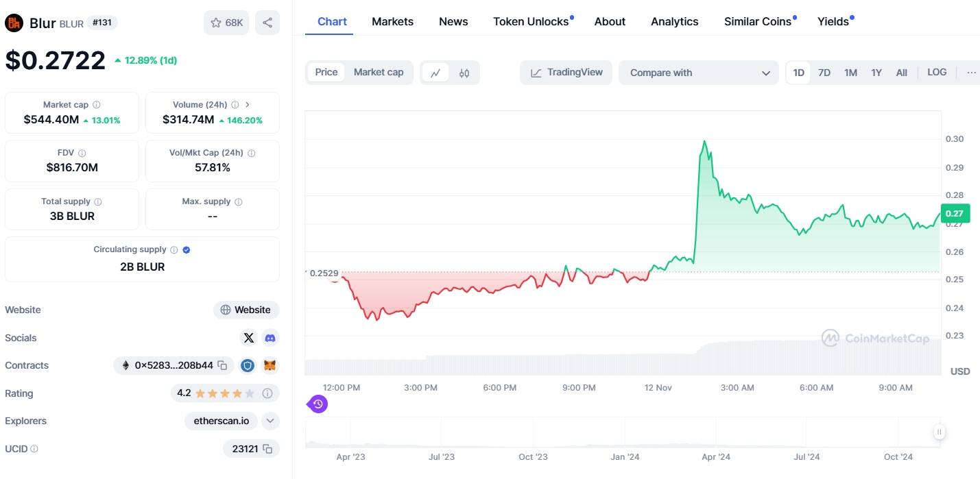
Task: Add token to MetaMask via fox icon
Action: click(271, 366)
